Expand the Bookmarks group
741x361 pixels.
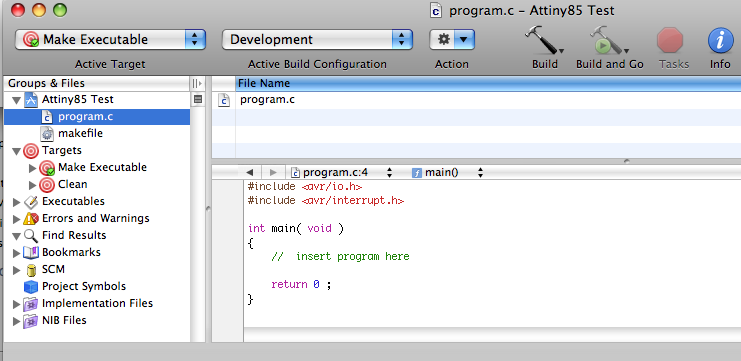(x=17, y=253)
